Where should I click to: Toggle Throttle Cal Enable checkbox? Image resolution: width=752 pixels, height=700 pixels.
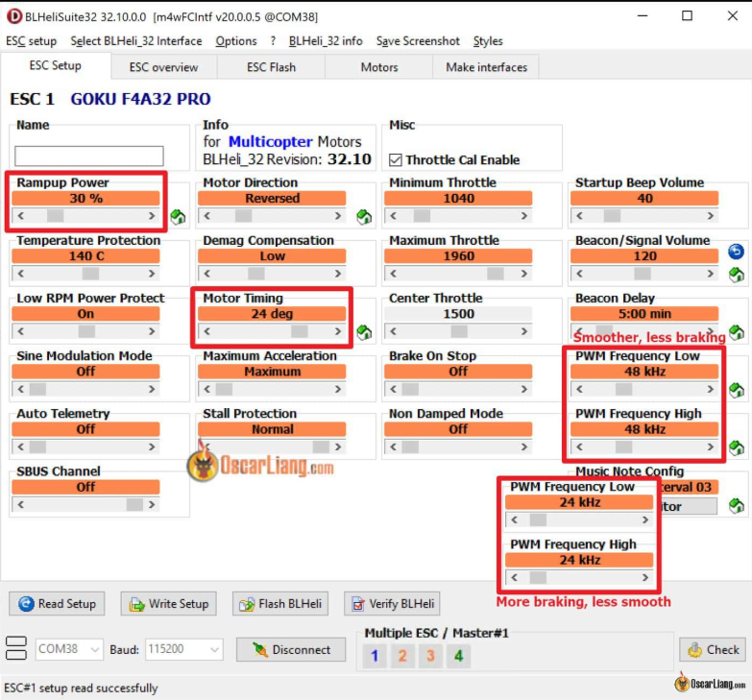point(395,159)
